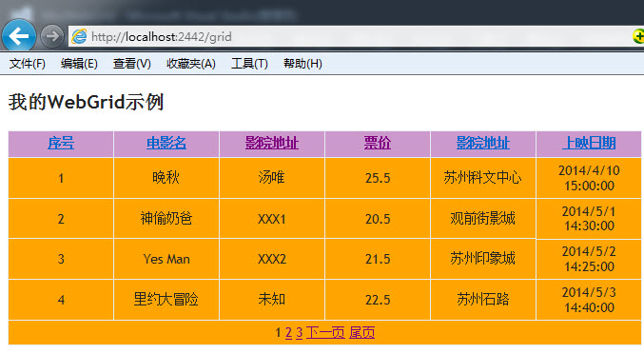The width and height of the screenshot is (644, 354).
Task: Click the date cell 2014/5/2 14:25:00
Action: coord(589,259)
